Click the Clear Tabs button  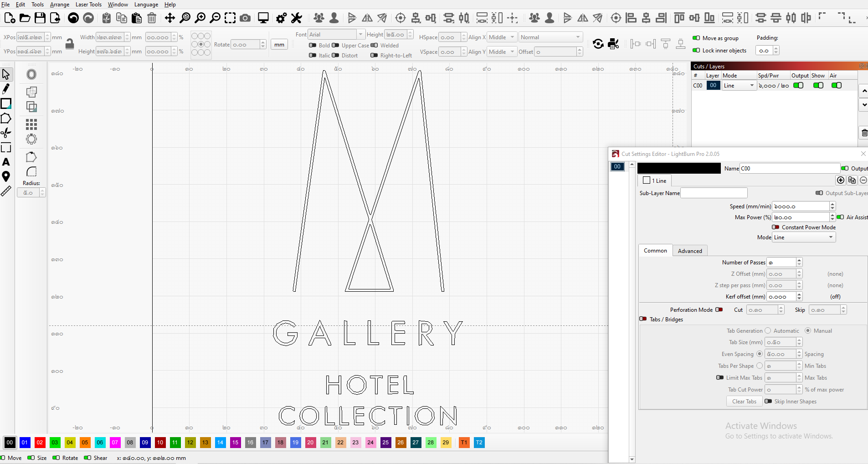click(744, 402)
